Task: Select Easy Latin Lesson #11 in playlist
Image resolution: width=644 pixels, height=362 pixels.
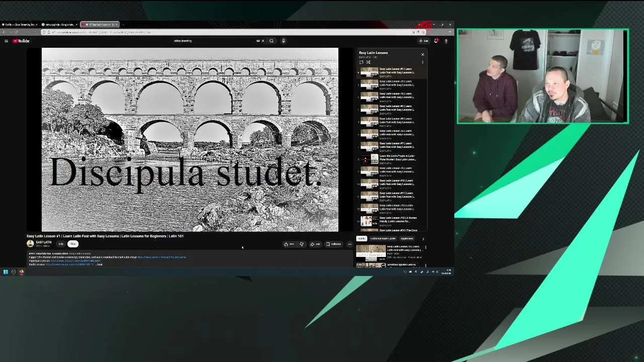Action: click(x=391, y=196)
